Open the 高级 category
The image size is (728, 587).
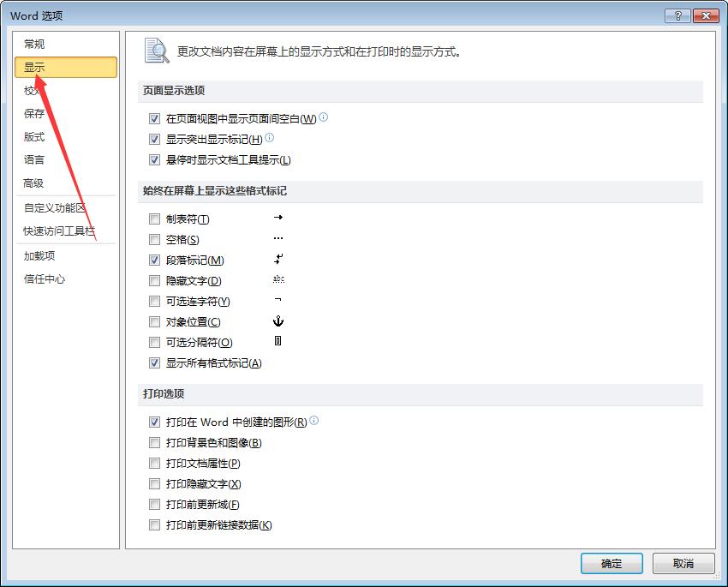tap(65, 183)
